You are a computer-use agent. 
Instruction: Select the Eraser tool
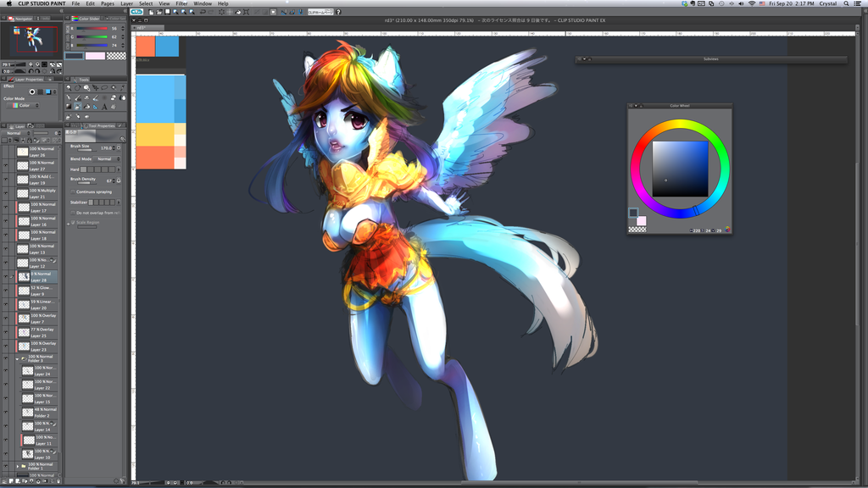tap(114, 97)
